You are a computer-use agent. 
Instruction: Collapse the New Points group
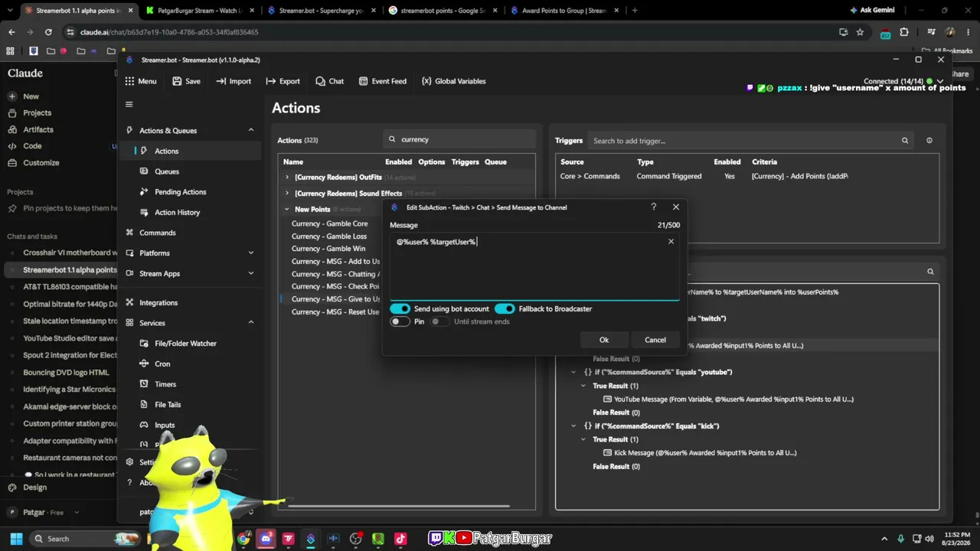287,209
